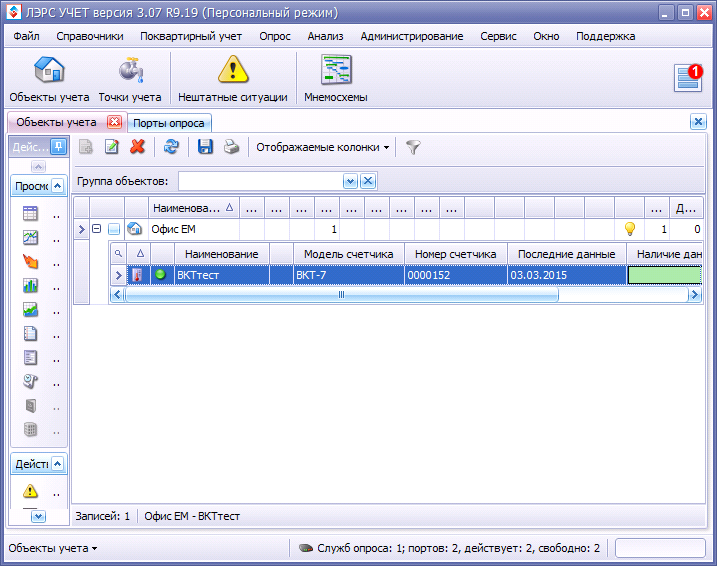Open the Окно menu

click(x=546, y=36)
